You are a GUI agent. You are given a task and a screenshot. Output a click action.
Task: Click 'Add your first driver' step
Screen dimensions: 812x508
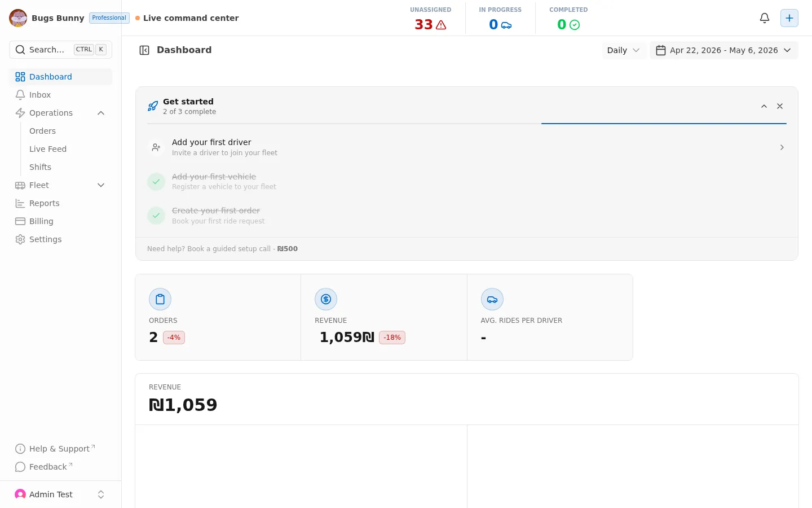[x=466, y=147]
